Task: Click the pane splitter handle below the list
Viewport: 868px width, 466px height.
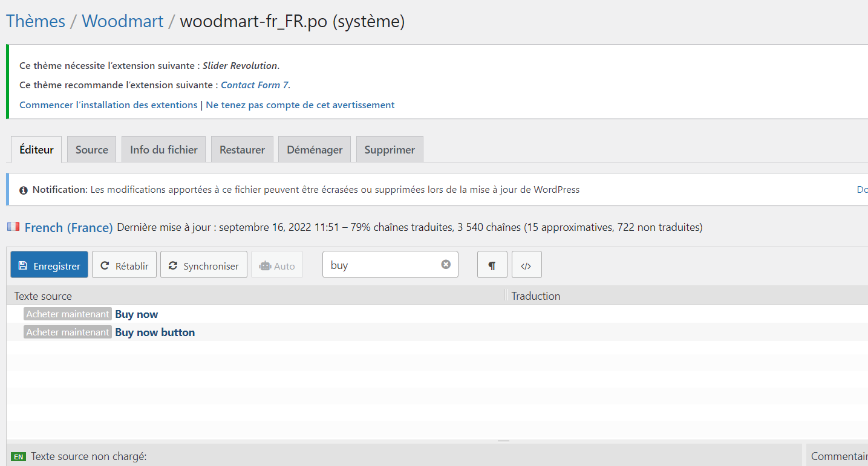Action: (503, 441)
